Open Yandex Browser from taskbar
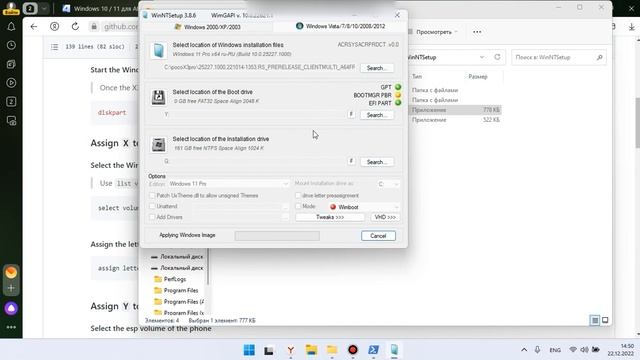Screen dimensions: 640x360 (291, 350)
